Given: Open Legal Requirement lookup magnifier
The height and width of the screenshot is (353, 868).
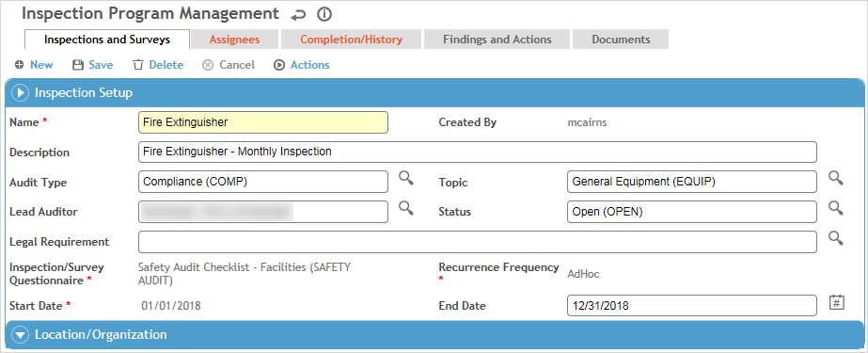Looking at the screenshot, I should tap(835, 238).
